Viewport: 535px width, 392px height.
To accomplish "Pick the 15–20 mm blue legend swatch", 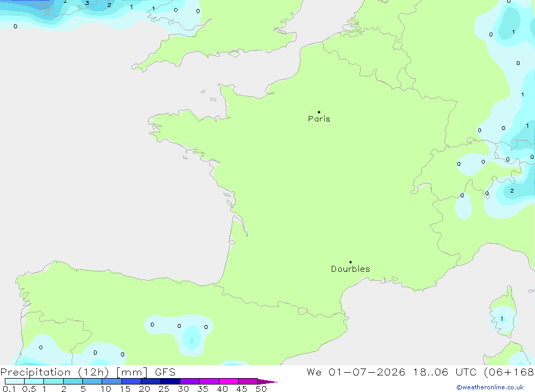I will point(132,381).
